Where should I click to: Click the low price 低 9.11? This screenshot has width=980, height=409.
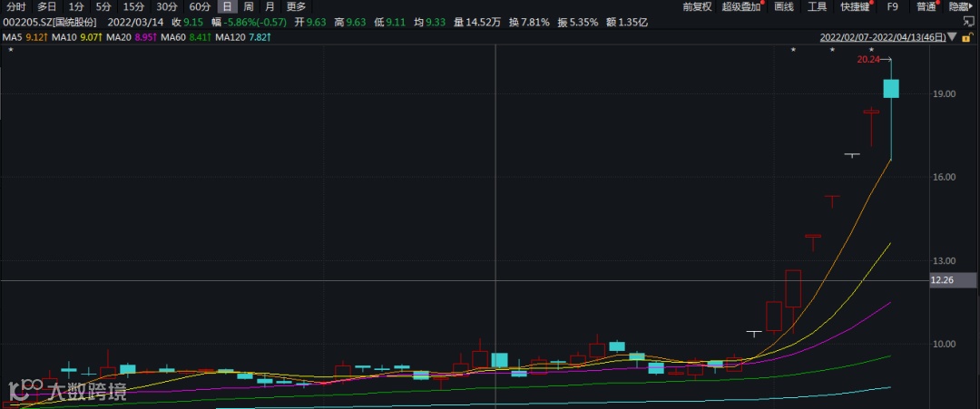click(x=389, y=23)
